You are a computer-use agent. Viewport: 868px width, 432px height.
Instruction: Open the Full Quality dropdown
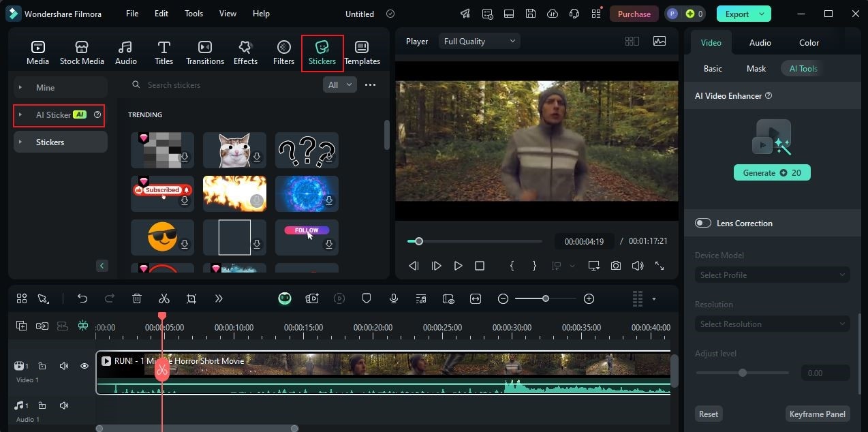[x=480, y=41]
